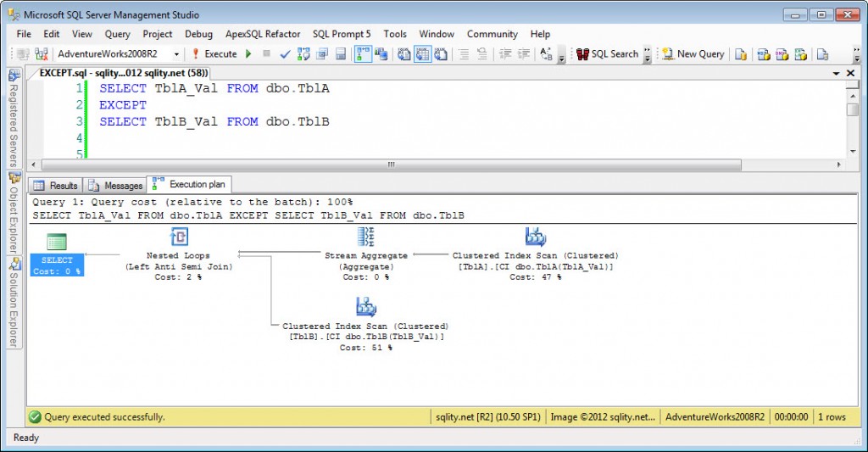Comment out the selected lines
Screen dimensions: 868x452
[464, 53]
